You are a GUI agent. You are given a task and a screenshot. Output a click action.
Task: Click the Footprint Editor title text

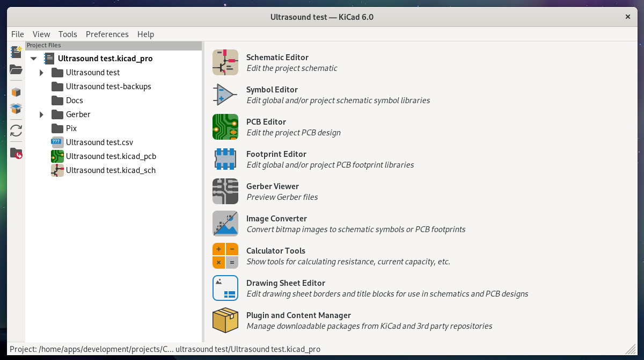click(x=276, y=154)
